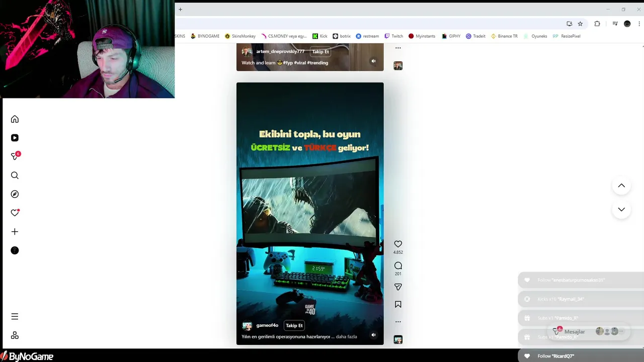The image size is (644, 362).
Task: Open a new tab with plus button
Action: (180, 9)
